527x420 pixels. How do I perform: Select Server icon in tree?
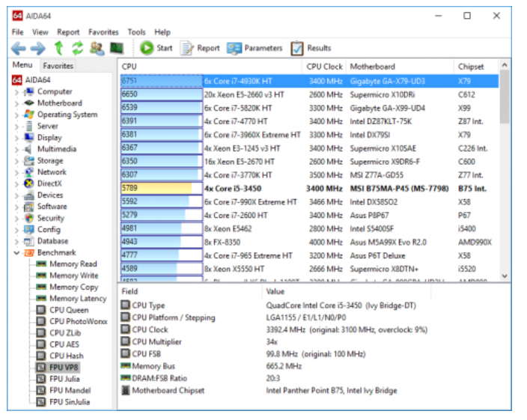click(x=29, y=127)
